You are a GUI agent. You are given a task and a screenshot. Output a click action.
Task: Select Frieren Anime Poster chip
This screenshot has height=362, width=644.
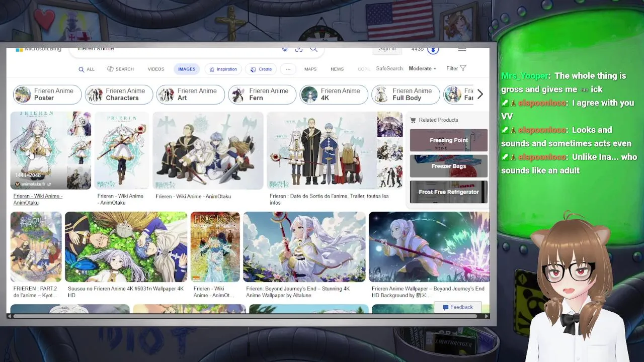point(47,95)
